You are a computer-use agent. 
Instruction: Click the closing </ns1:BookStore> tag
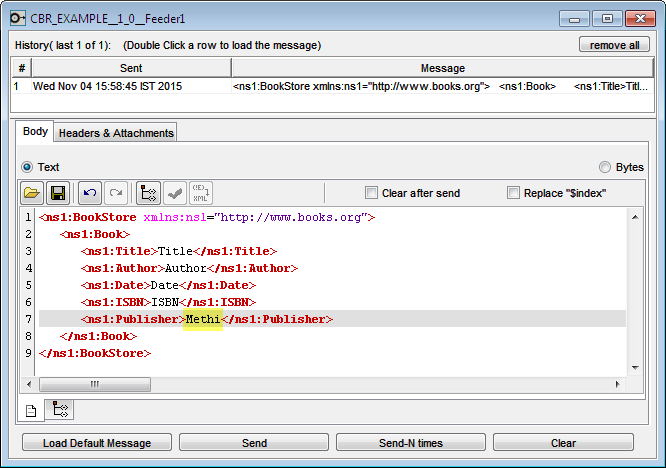[x=95, y=353]
